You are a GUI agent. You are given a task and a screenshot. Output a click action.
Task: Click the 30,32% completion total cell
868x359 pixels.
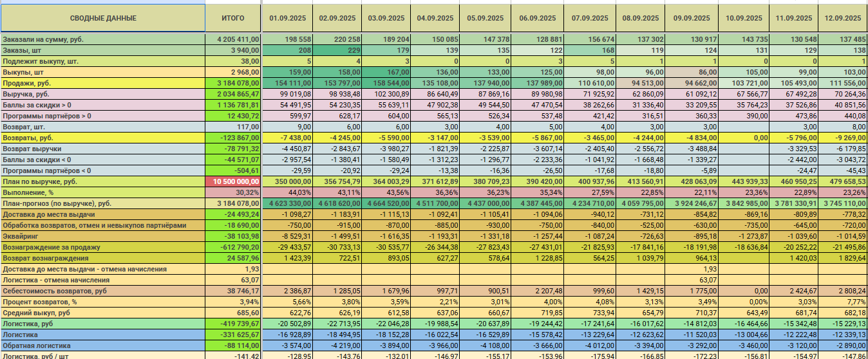(x=233, y=192)
